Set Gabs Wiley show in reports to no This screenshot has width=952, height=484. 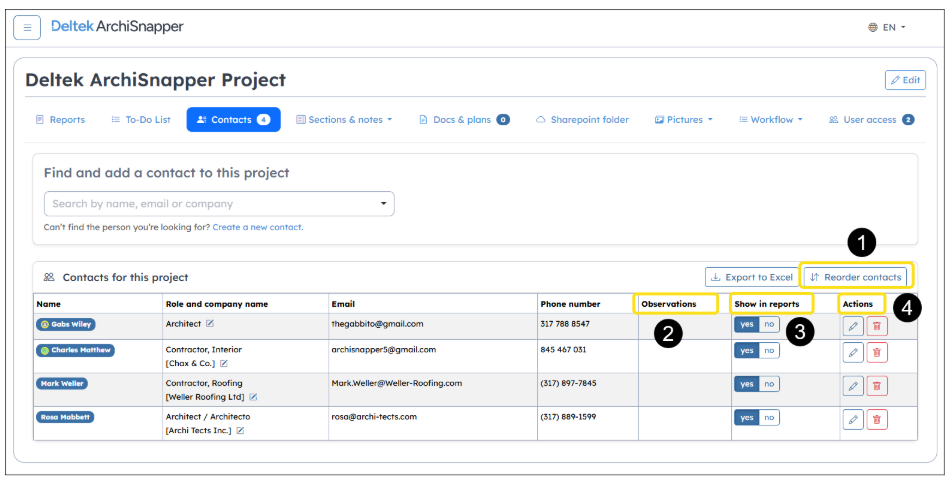769,324
